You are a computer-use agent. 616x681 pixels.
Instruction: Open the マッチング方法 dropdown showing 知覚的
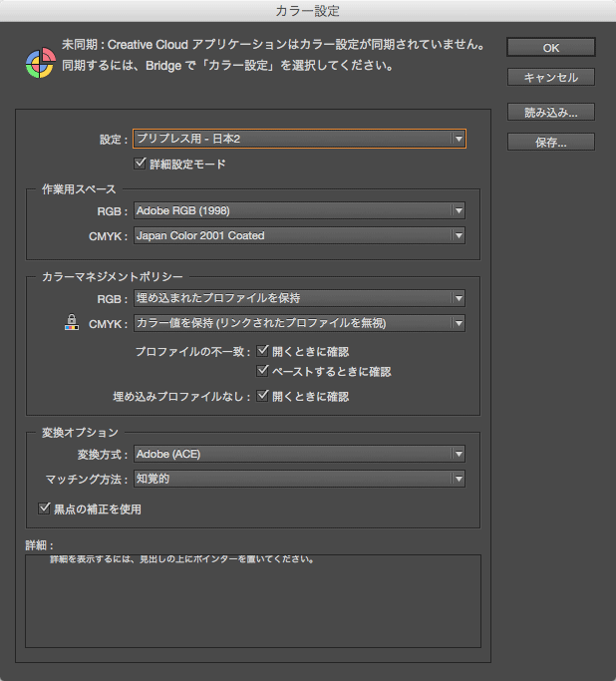click(299, 479)
